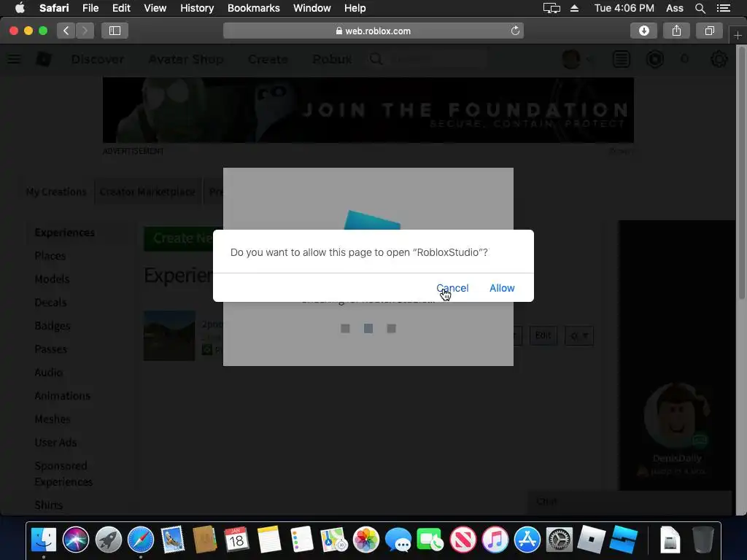Select Models in the sidebar
Screen dimensions: 747x560
click(x=52, y=279)
